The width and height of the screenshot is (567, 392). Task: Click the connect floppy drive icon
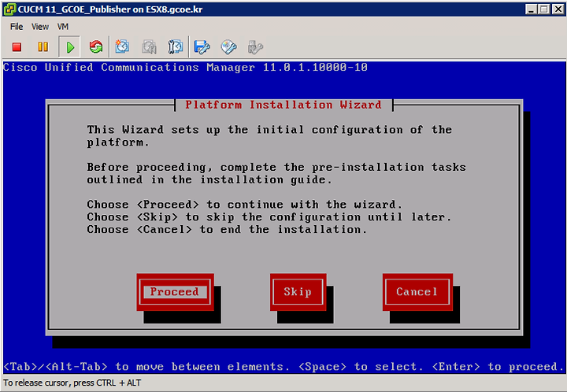click(x=202, y=47)
